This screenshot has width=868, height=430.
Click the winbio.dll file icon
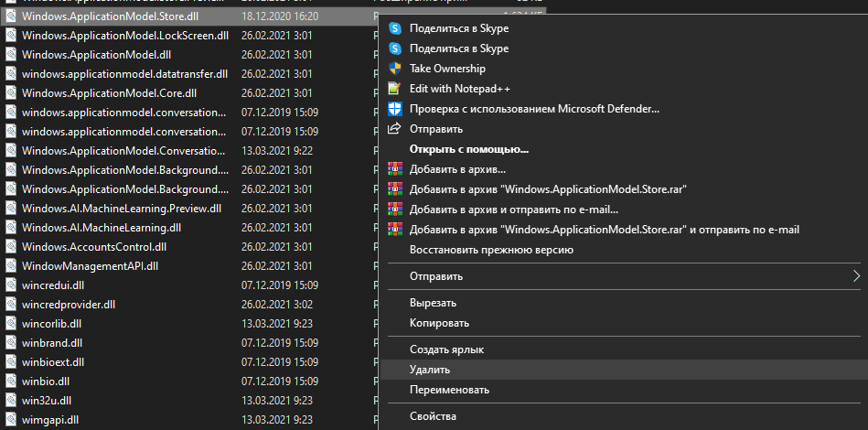tap(10, 382)
